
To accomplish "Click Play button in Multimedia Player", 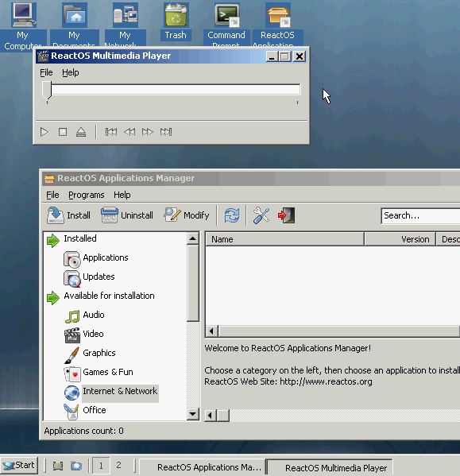I will pyautogui.click(x=44, y=132).
